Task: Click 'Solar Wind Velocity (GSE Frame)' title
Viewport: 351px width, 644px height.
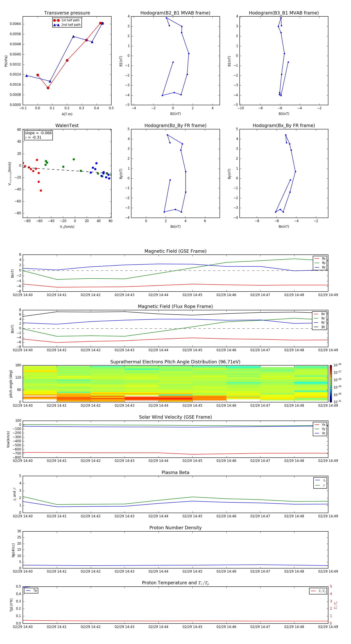Action: (x=175, y=417)
